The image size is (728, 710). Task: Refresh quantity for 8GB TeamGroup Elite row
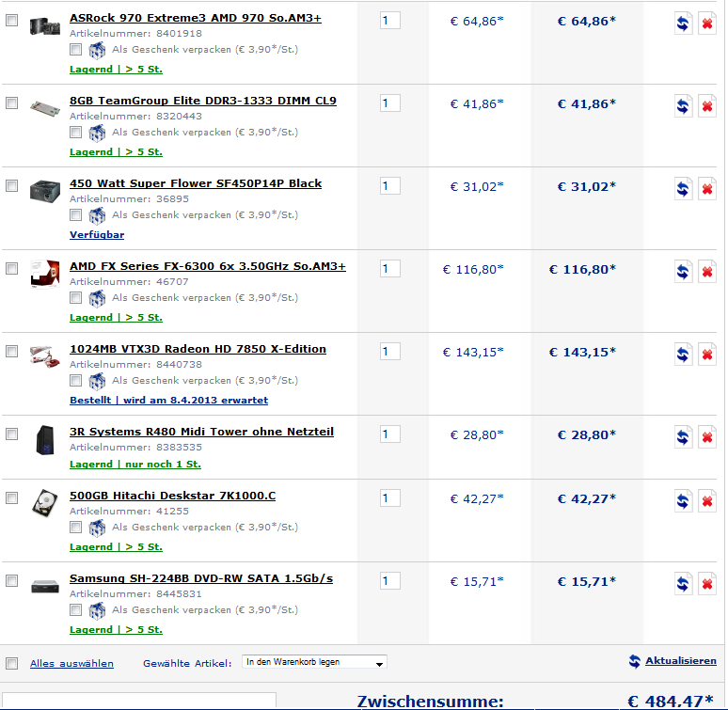point(683,106)
